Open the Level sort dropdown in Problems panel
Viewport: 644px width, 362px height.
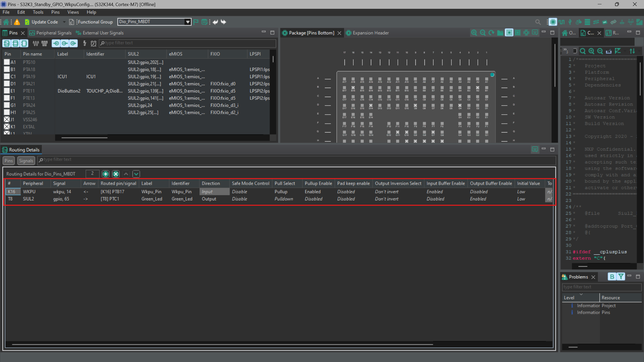(x=582, y=294)
